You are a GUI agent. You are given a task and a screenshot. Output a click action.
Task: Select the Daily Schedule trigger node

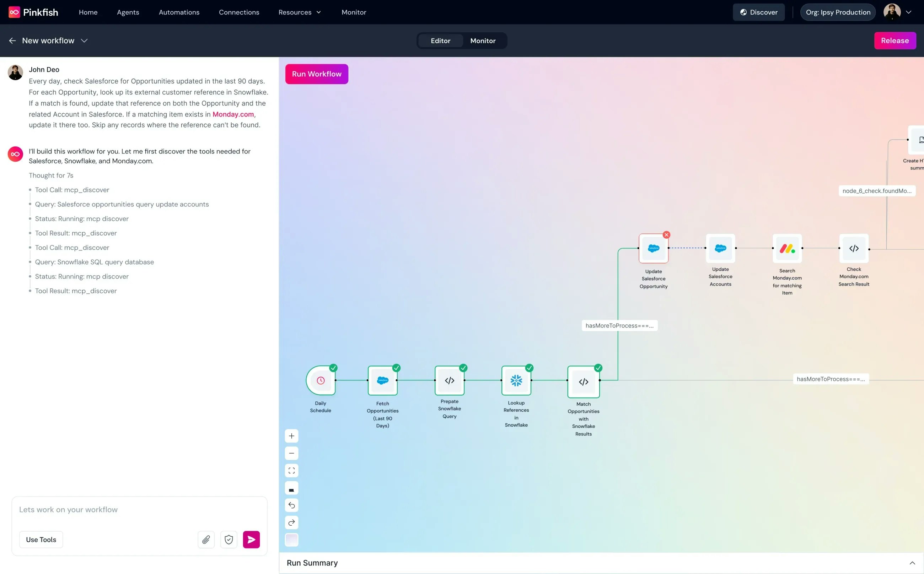(321, 380)
